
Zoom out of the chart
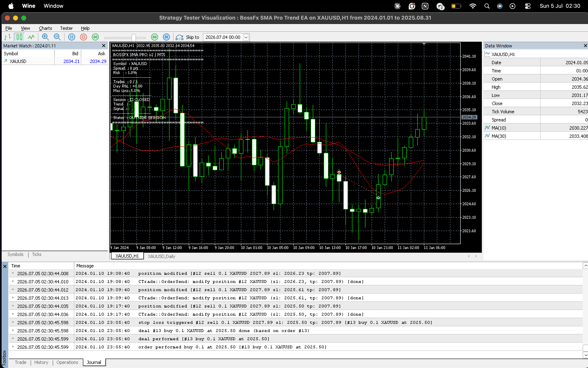(x=57, y=37)
